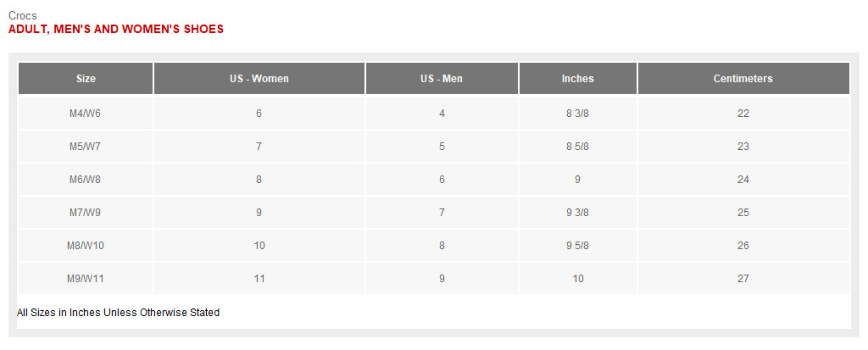Select the M5/W7 size cell
Image resolution: width=868 pixels, height=350 pixels.
86,147
